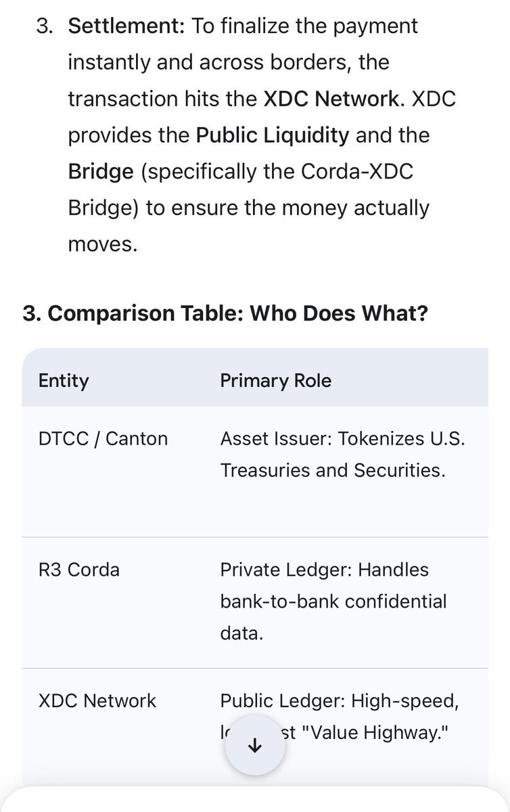Screen dimensions: 510x812
Task: Tap the "Asset Issuer" role description cell
Action: click(x=342, y=454)
